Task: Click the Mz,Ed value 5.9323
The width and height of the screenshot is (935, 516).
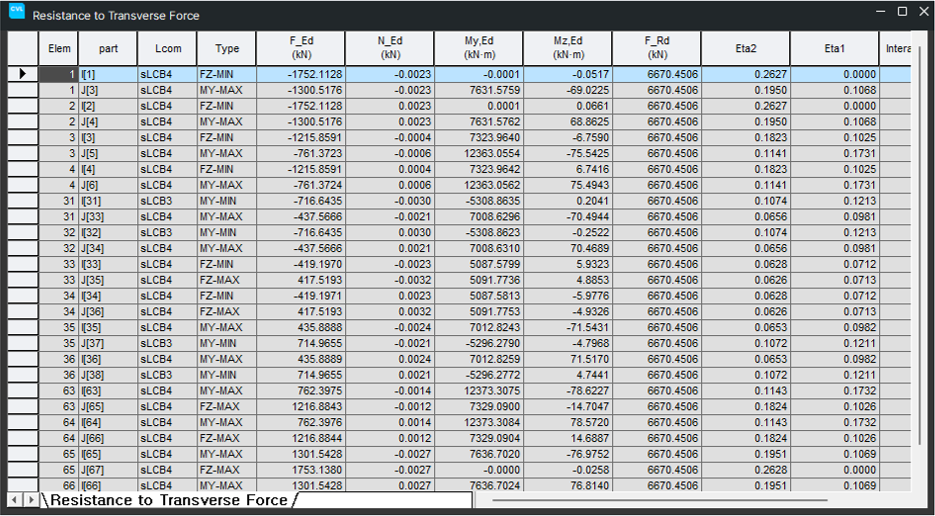Action: coord(568,264)
